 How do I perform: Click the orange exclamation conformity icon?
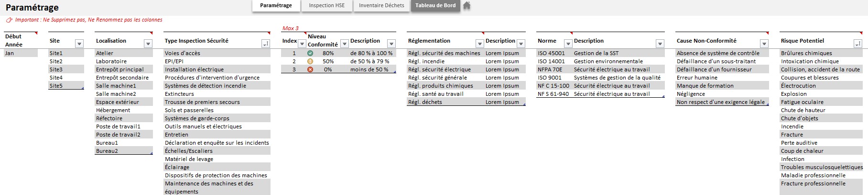310,61
